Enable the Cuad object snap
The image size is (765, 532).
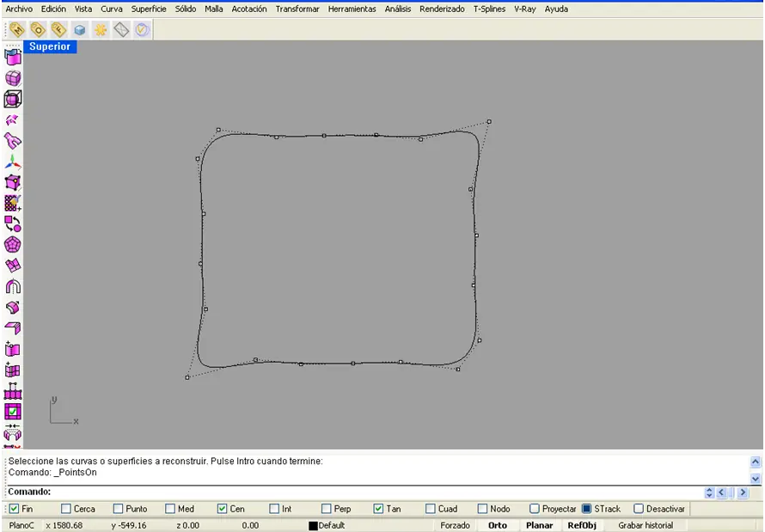[431, 509]
